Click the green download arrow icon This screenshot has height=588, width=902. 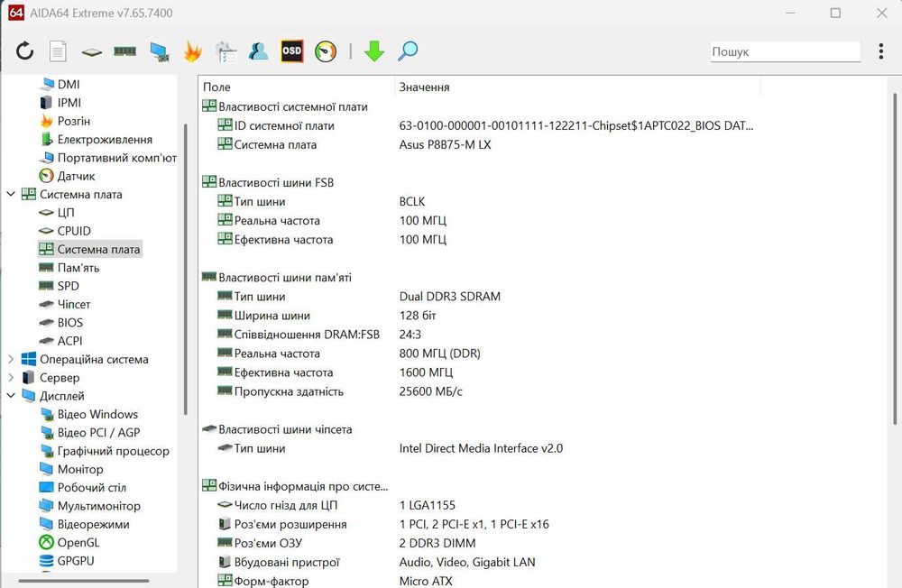pyautogui.click(x=374, y=51)
